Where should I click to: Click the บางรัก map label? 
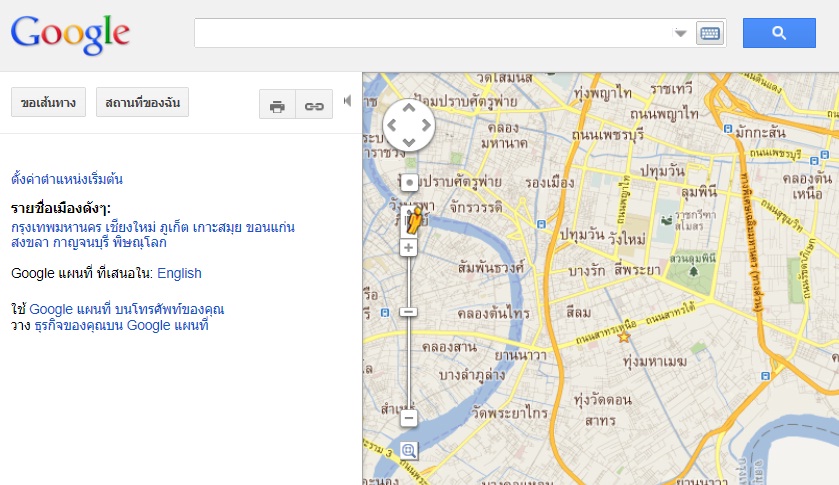coord(586,271)
